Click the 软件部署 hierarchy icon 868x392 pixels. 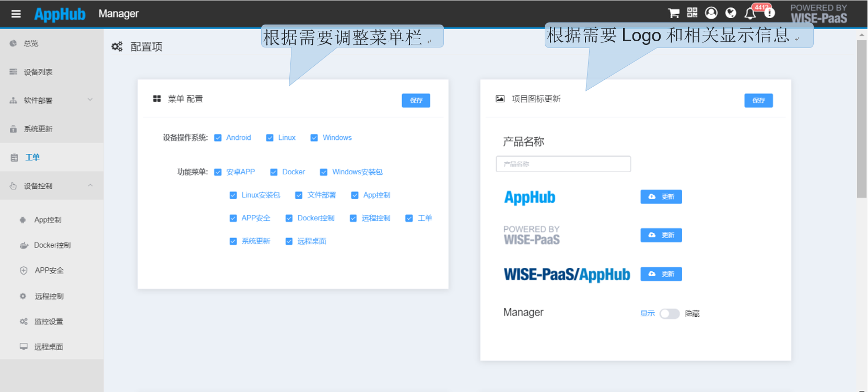click(x=13, y=100)
